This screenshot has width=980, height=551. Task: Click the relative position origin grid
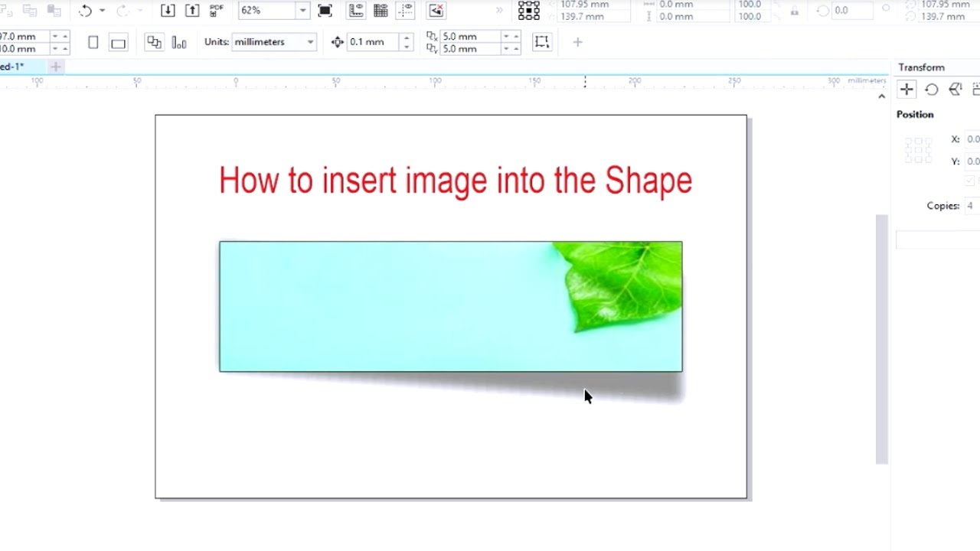pos(918,150)
